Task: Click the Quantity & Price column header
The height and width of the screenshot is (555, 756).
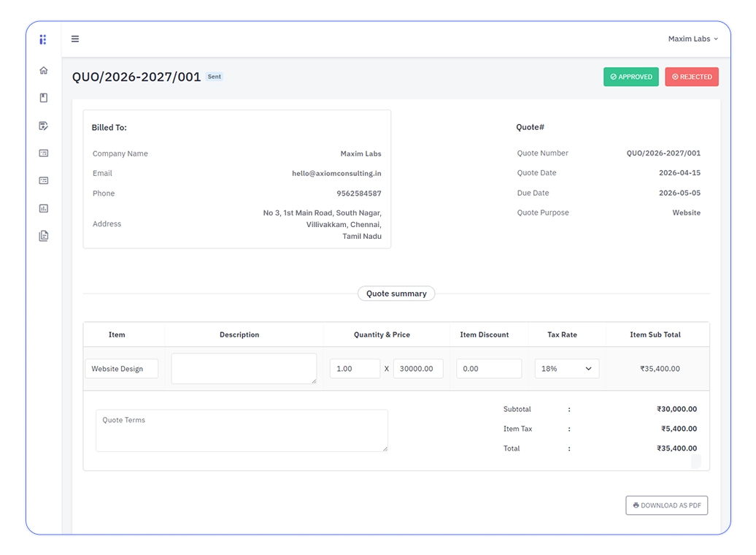Action: tap(382, 334)
